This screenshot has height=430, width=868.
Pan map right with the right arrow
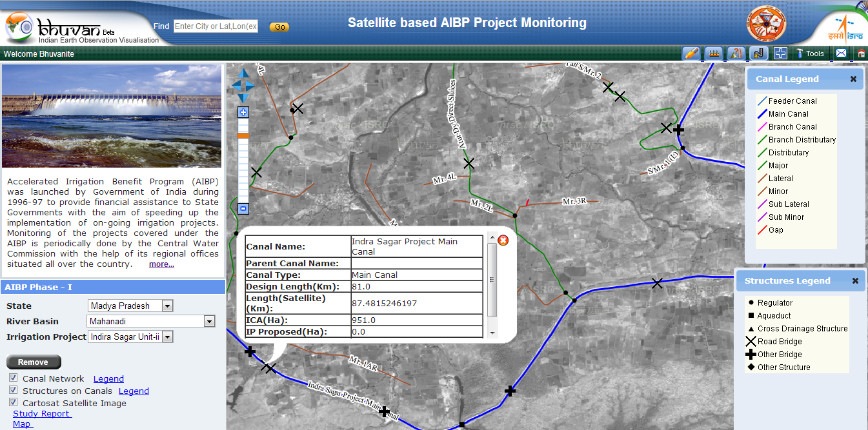(251, 85)
